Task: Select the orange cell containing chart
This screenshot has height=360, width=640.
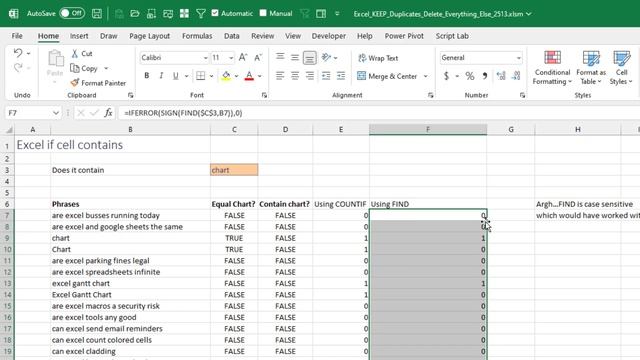Action: tap(234, 170)
